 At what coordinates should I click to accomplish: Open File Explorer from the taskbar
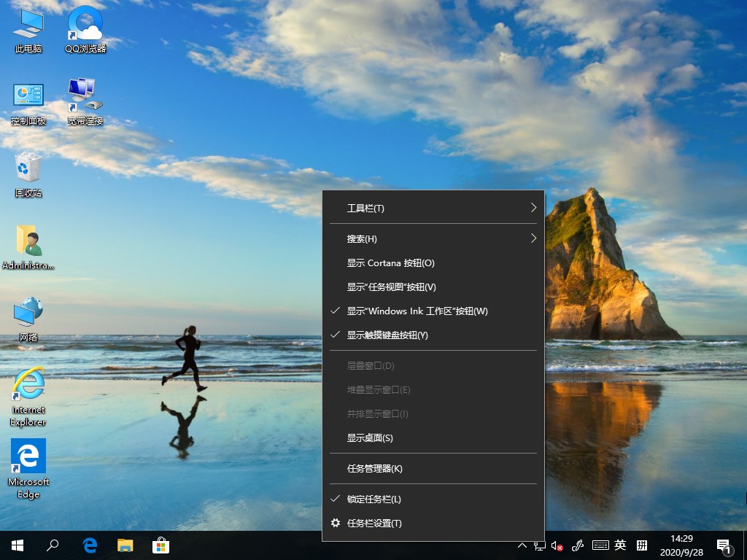tap(124, 545)
